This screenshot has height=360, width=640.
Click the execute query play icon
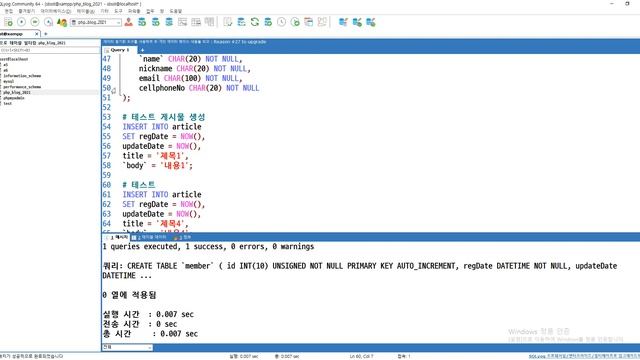(22, 22)
